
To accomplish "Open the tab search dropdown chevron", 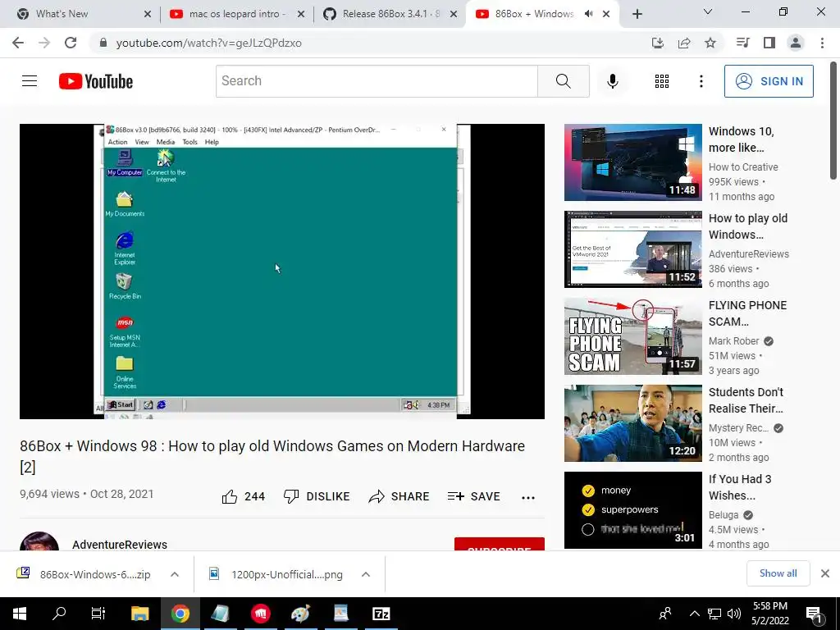I will click(708, 11).
